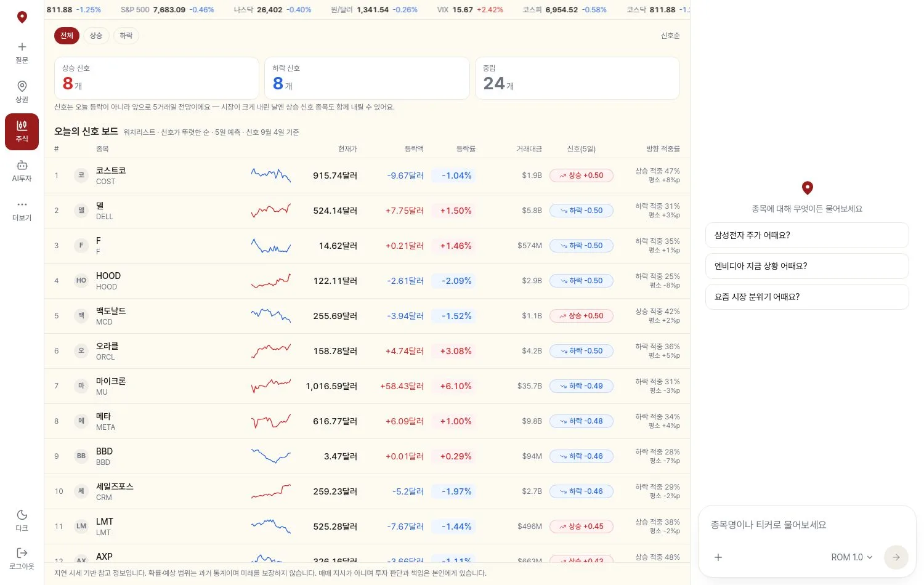Viewport: 924px width, 585px height.
Task: Open the ROM 1.0 model dropdown
Action: (x=852, y=557)
